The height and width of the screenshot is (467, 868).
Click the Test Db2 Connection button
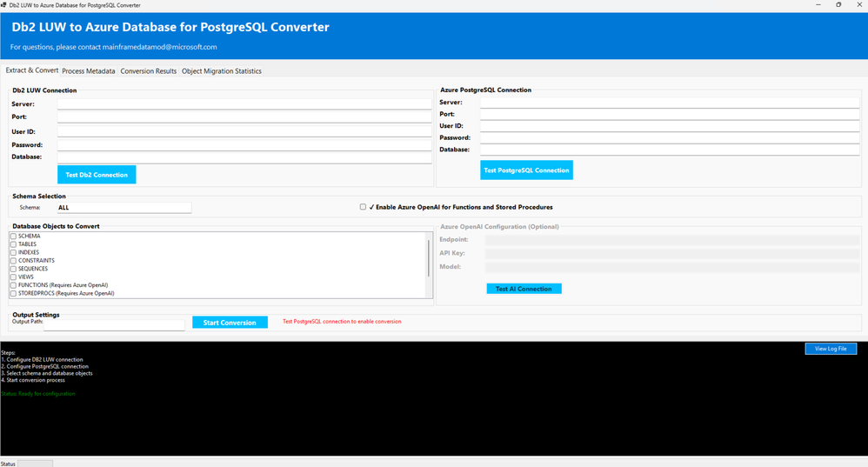tap(97, 174)
